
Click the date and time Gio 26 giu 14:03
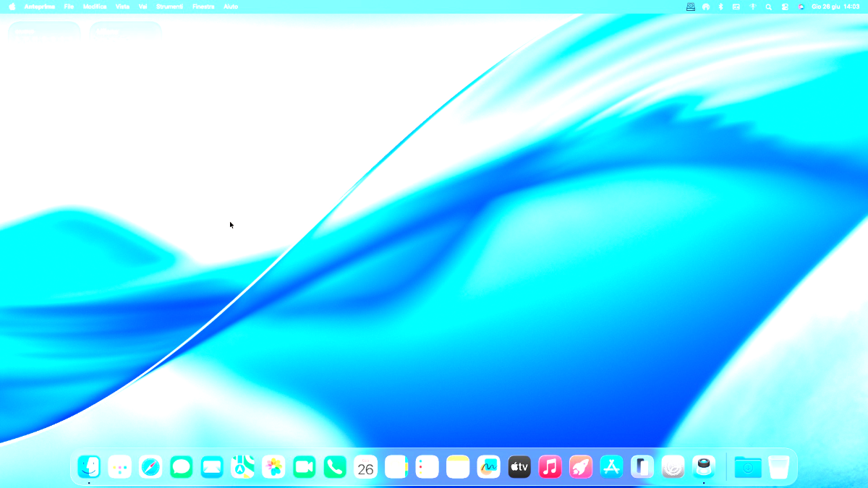(835, 7)
